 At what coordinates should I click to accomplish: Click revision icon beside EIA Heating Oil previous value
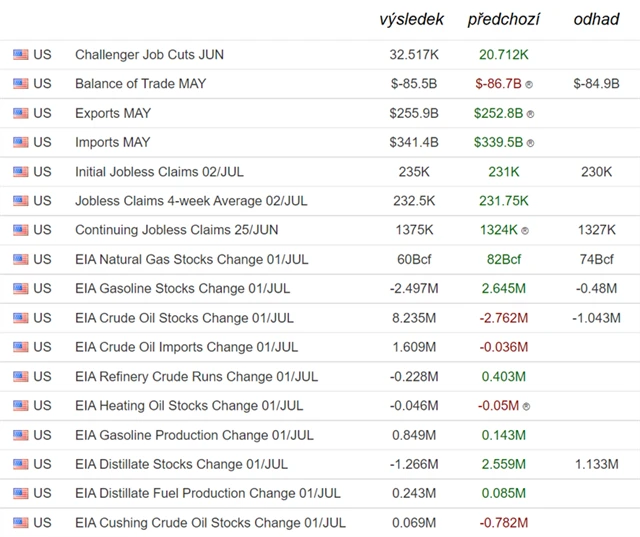525,407
